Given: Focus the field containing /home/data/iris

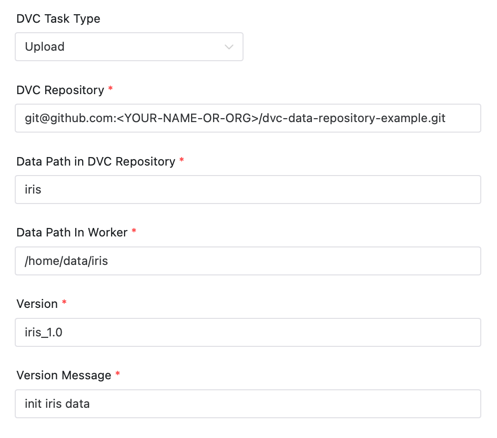Looking at the screenshot, I should 248,261.
